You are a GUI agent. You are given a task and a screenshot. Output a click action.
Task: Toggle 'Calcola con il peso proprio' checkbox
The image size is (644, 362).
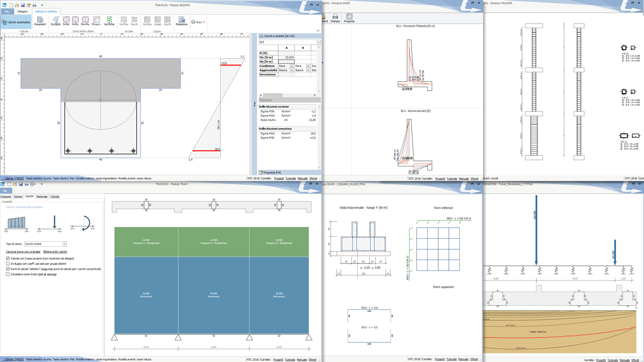coord(8,258)
